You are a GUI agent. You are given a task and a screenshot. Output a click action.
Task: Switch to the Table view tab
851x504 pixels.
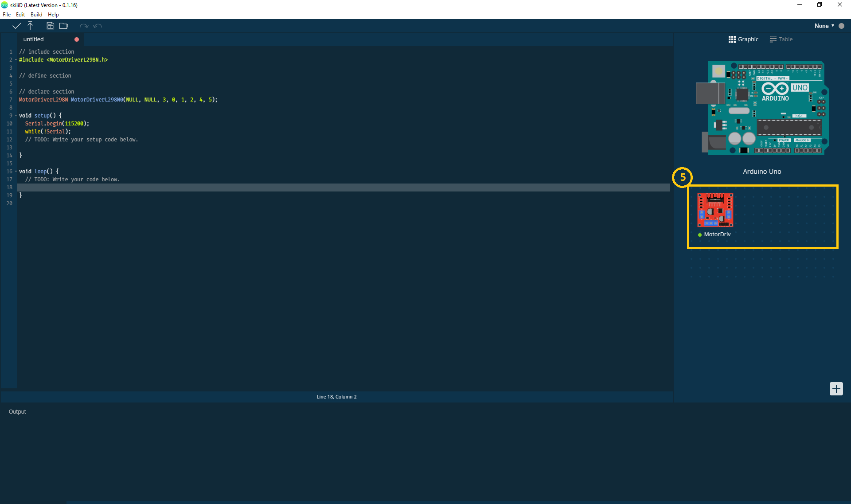(781, 39)
